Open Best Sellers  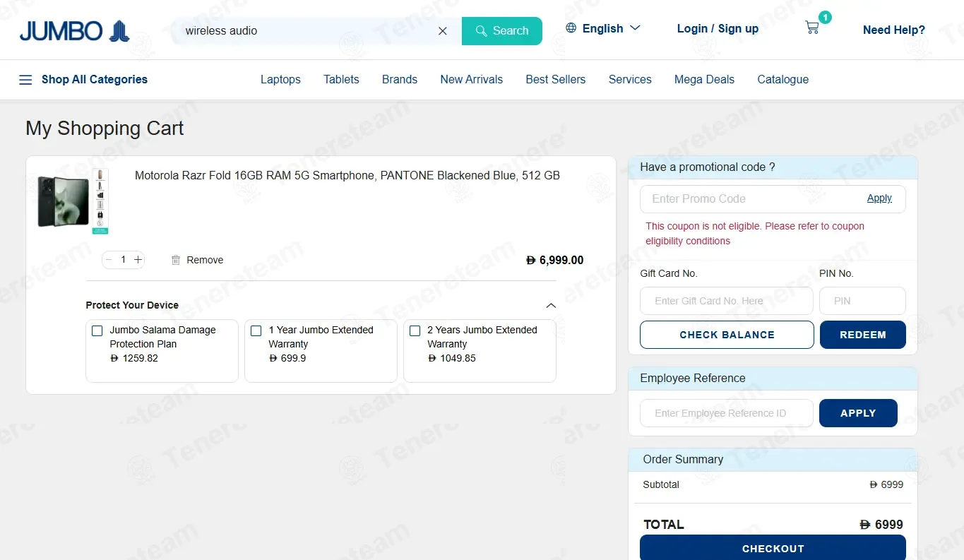556,80
